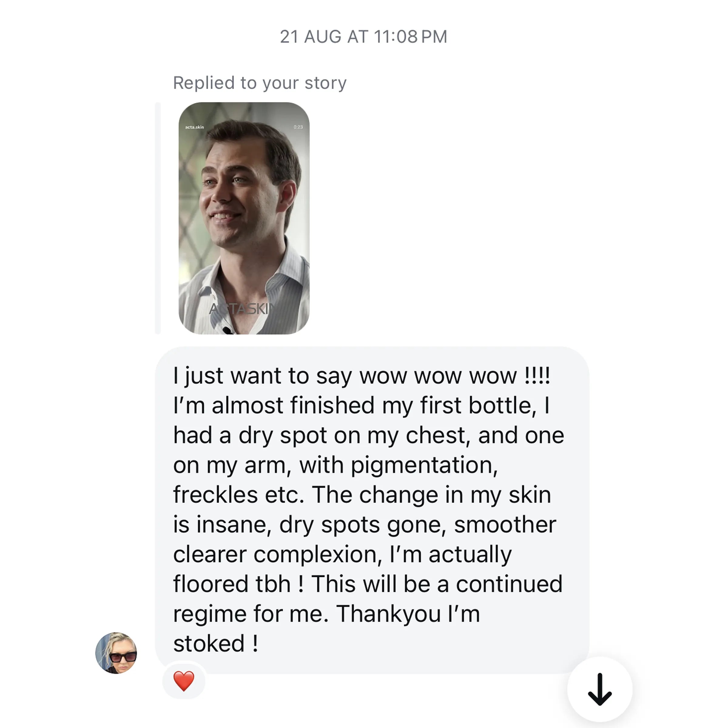
Task: Tap the acta.skin username on story preview
Action: 194,127
